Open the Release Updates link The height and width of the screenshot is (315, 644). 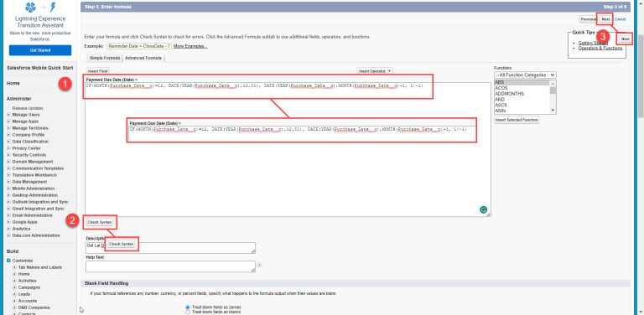pyautogui.click(x=28, y=108)
